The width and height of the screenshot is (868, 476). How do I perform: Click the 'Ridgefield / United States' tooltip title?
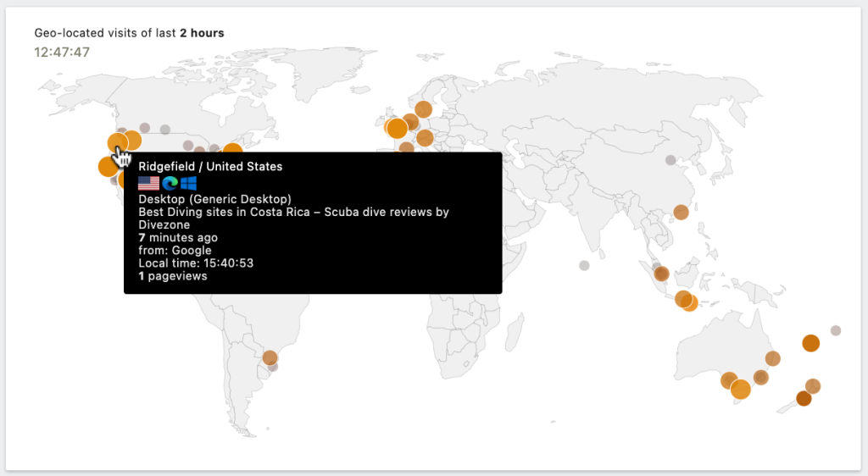(210, 166)
